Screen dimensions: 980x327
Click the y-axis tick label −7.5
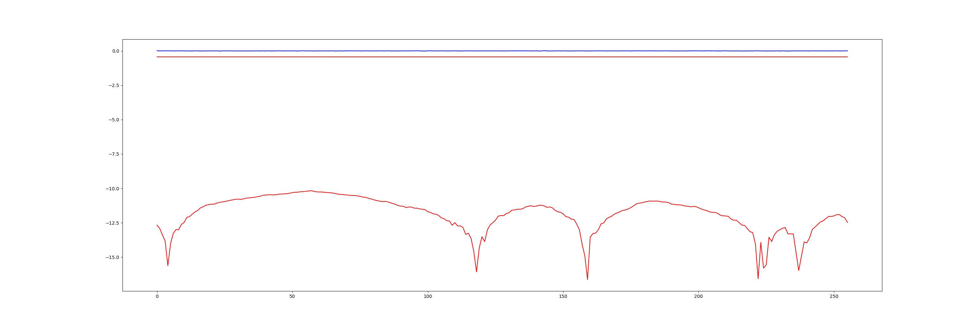click(114, 154)
